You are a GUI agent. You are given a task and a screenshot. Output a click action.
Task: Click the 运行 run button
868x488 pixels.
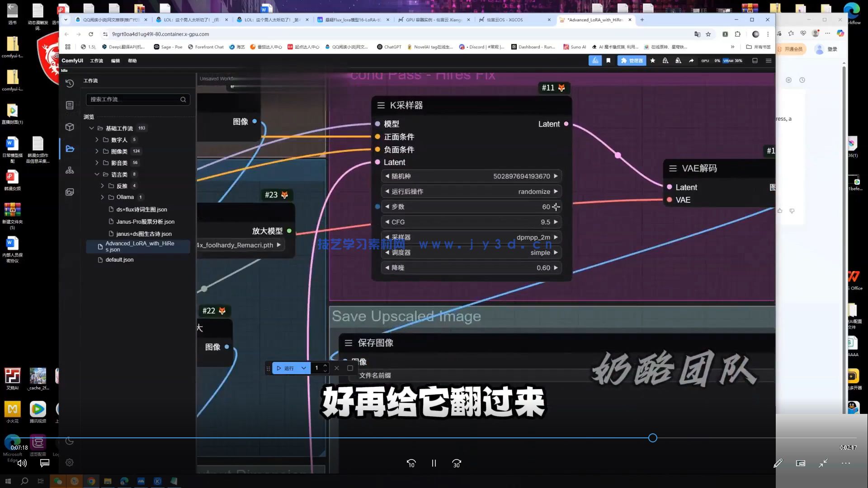(x=286, y=368)
